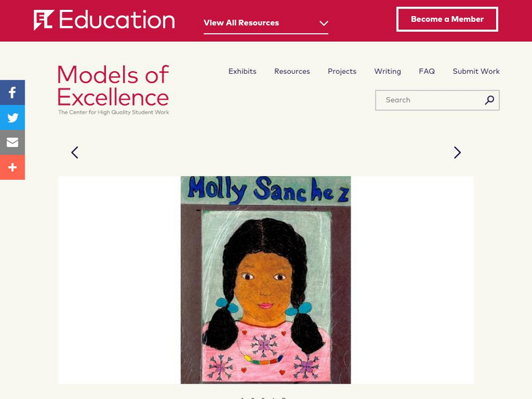Viewport: 532px width, 399px height.
Task: Go to previous slide with left arrow
Action: (x=74, y=152)
